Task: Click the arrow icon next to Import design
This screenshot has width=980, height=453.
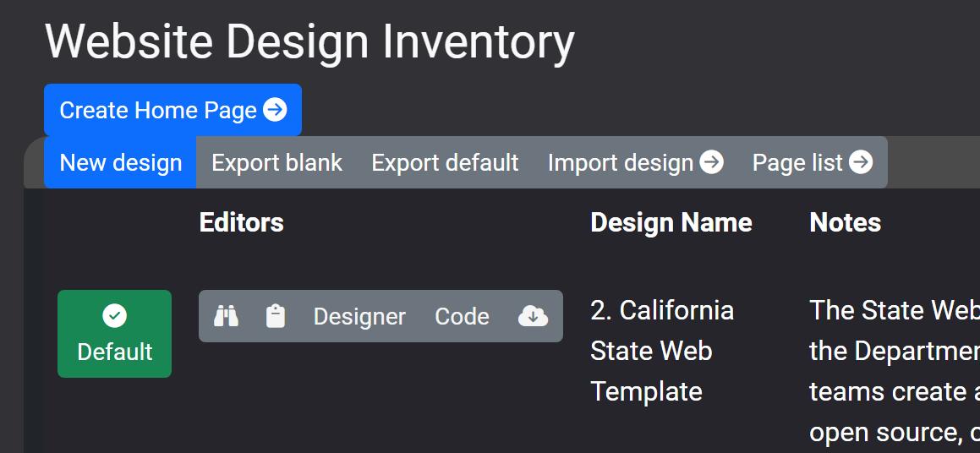Action: [712, 162]
